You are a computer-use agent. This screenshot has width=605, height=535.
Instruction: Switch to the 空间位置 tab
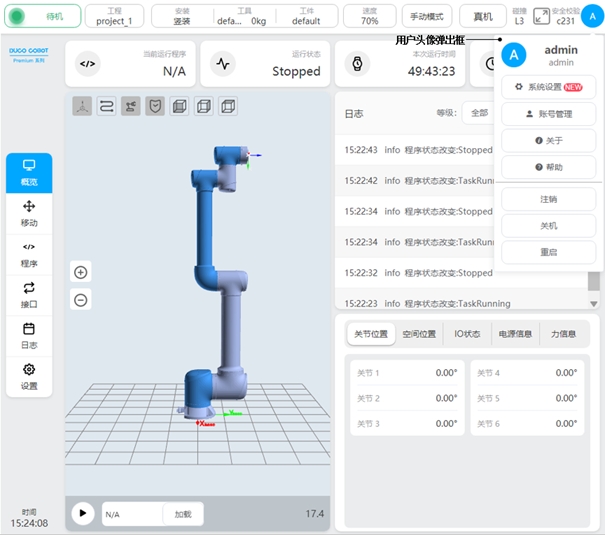419,334
